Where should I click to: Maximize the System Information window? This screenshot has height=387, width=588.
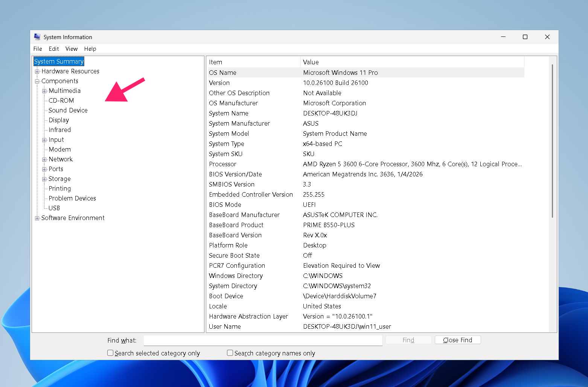pos(525,37)
